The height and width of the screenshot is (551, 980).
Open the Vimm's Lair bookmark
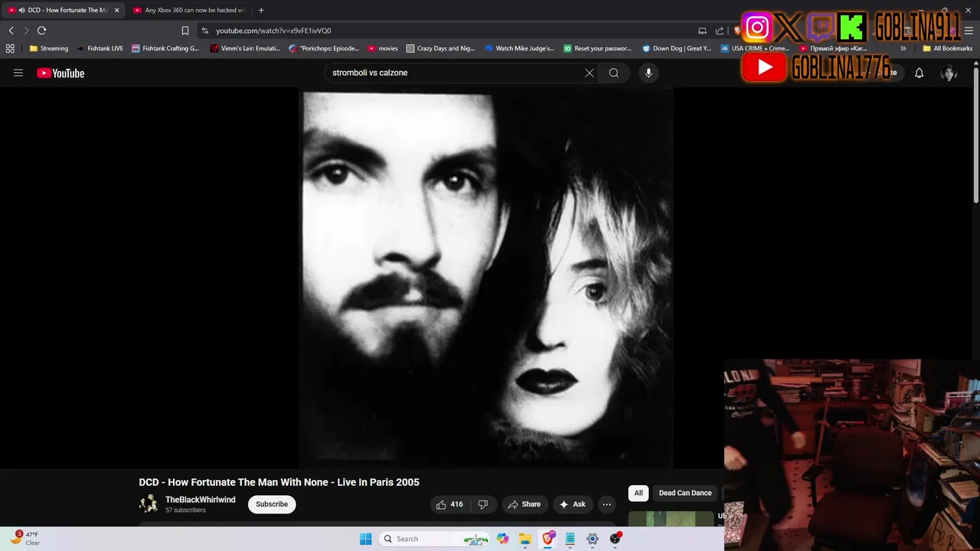pos(245,48)
